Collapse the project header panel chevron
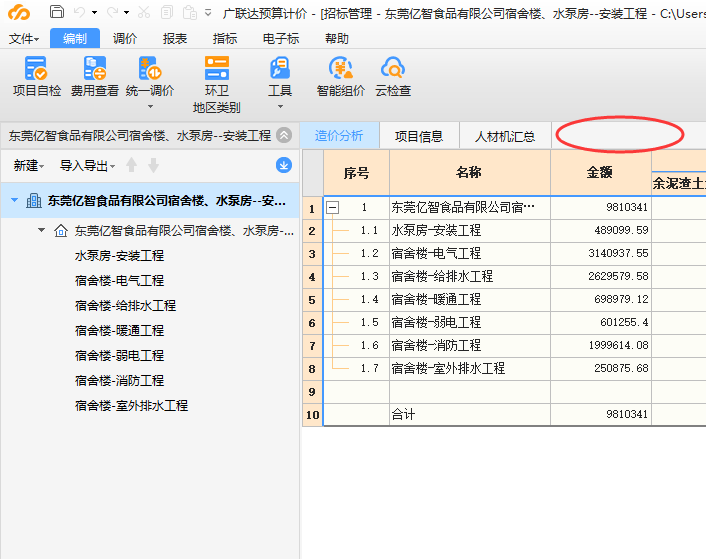 [x=284, y=135]
